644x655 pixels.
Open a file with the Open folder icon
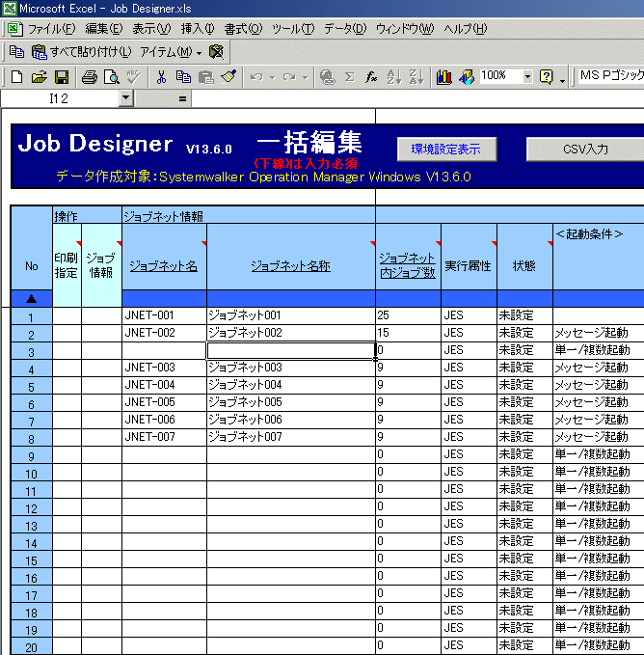(x=39, y=77)
